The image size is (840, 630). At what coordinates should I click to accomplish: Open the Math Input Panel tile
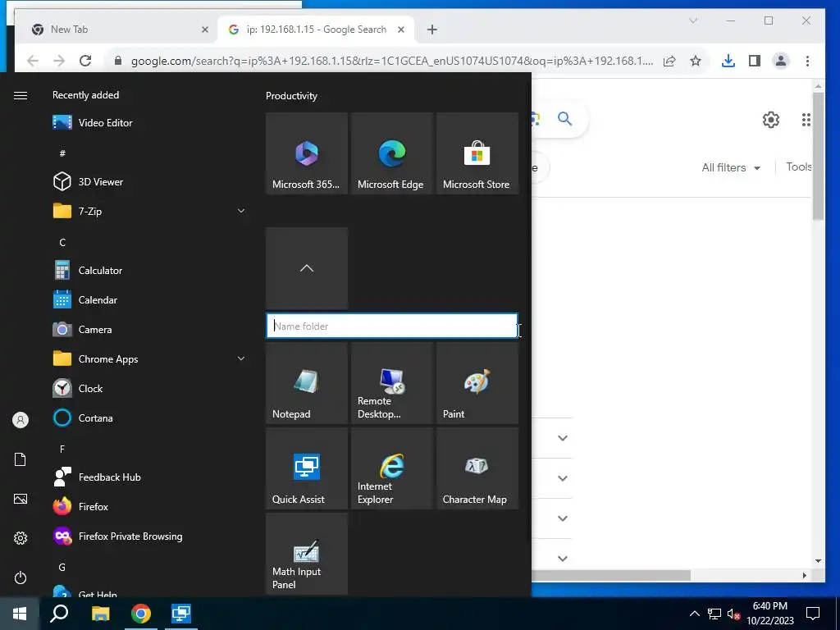pyautogui.click(x=307, y=554)
